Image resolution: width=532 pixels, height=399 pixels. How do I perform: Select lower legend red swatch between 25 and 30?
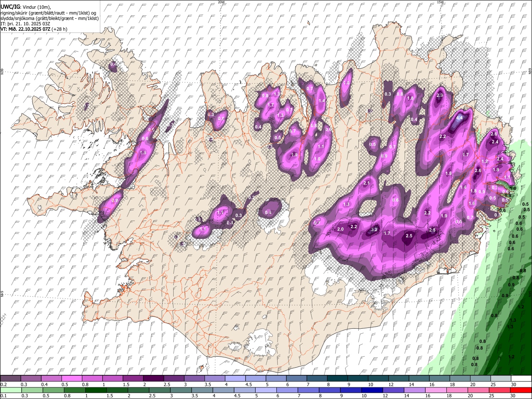click(499, 390)
